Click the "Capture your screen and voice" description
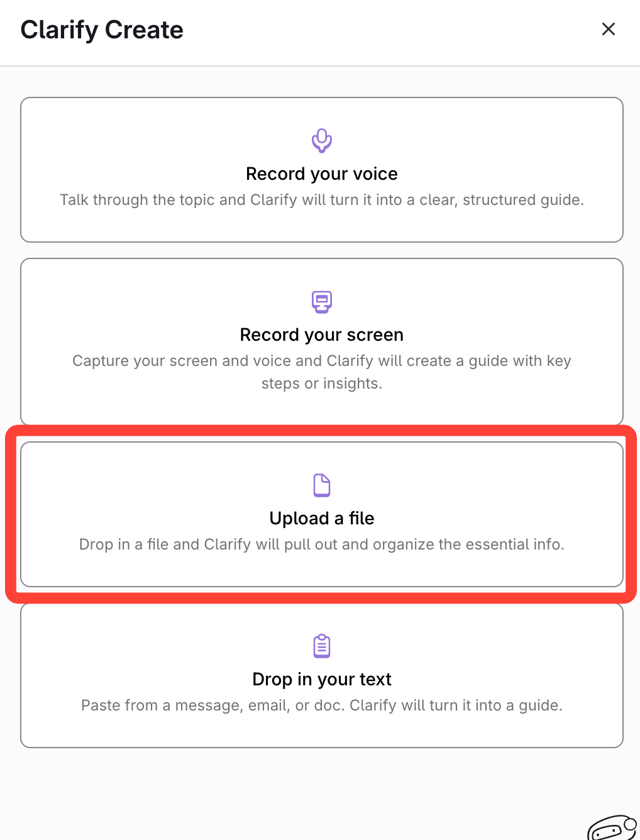 tap(322, 361)
